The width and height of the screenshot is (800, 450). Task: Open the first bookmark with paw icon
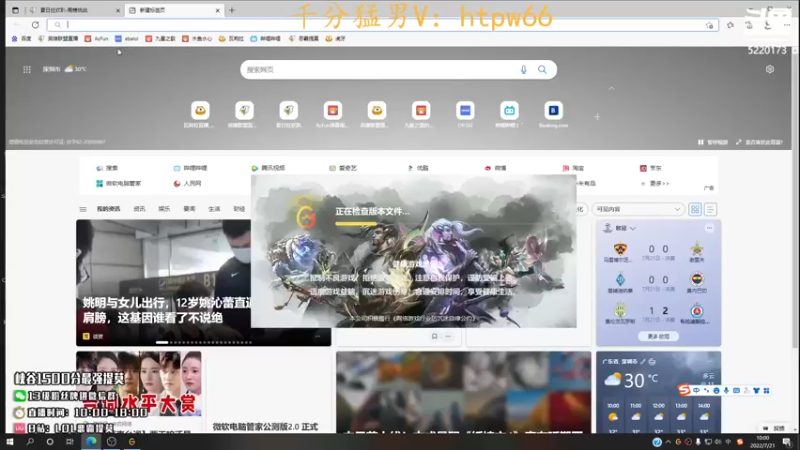pos(21,38)
